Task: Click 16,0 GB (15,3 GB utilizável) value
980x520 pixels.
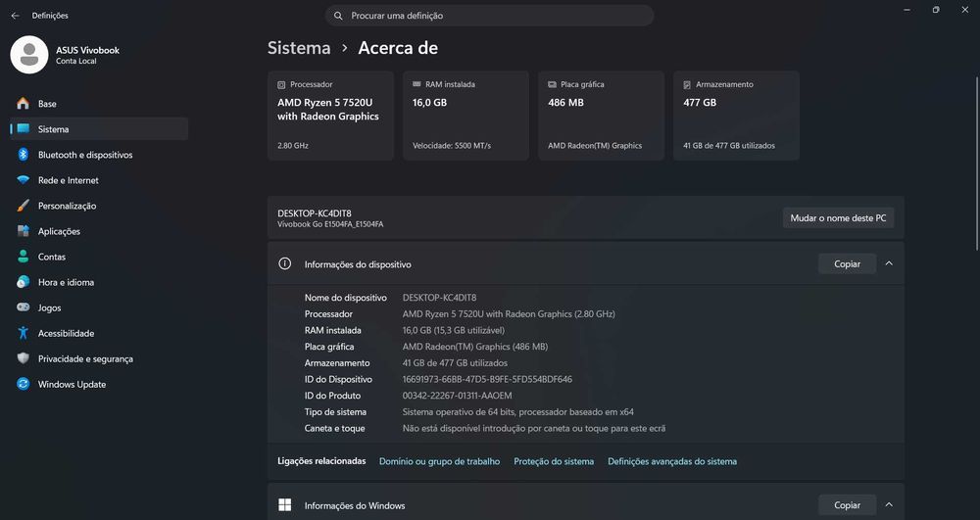Action: (x=453, y=330)
